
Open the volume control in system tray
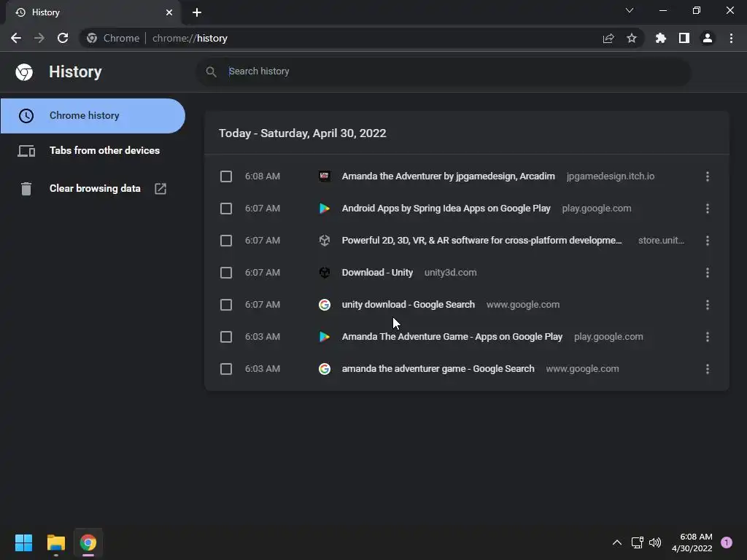pos(655,542)
